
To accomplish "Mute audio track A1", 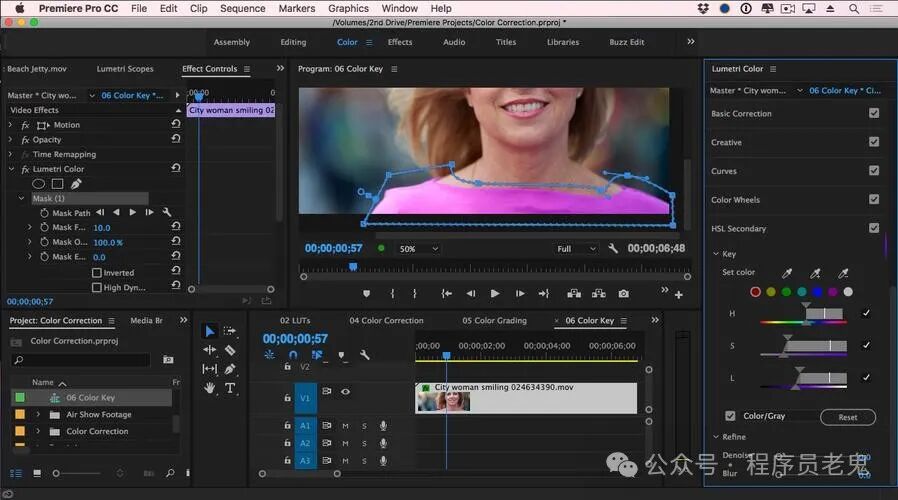I will (x=345, y=426).
